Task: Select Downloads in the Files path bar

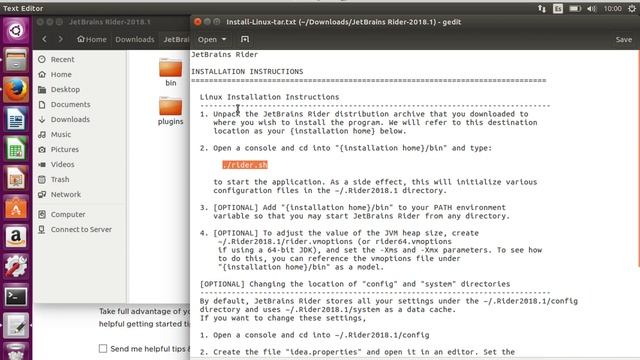Action: [135, 39]
